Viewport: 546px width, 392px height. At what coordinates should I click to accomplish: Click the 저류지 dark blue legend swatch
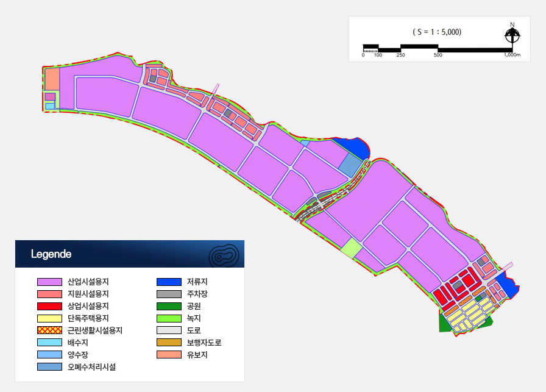(x=169, y=282)
